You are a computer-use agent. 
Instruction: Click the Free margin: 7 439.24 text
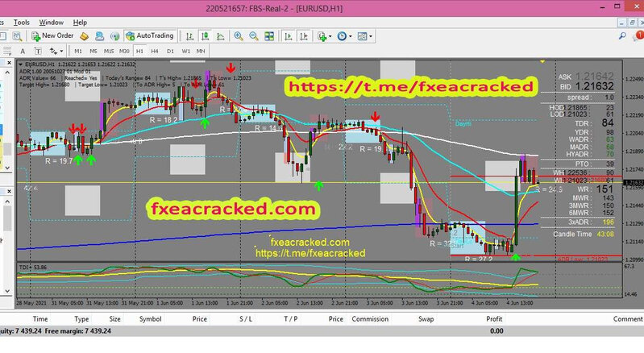78,330
